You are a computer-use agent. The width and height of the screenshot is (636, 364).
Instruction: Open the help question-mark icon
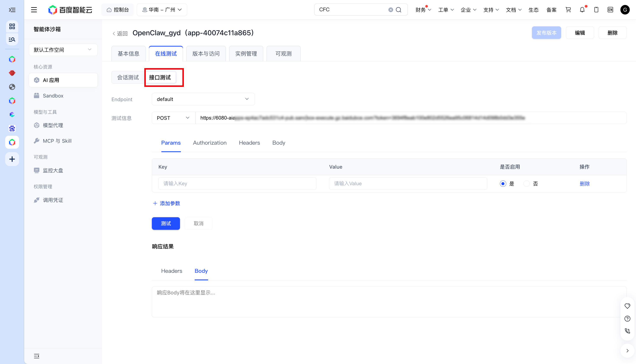click(x=627, y=319)
